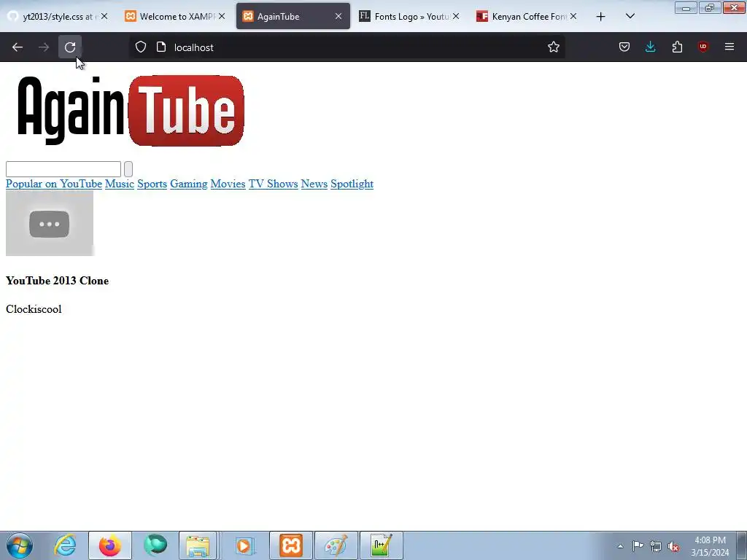Switch to the Fonts Logo tab

click(410, 17)
